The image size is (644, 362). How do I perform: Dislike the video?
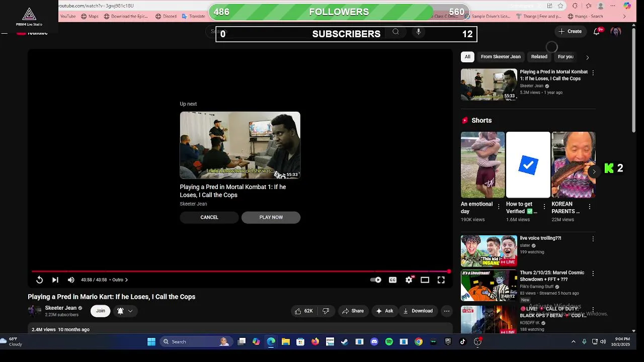(x=326, y=311)
